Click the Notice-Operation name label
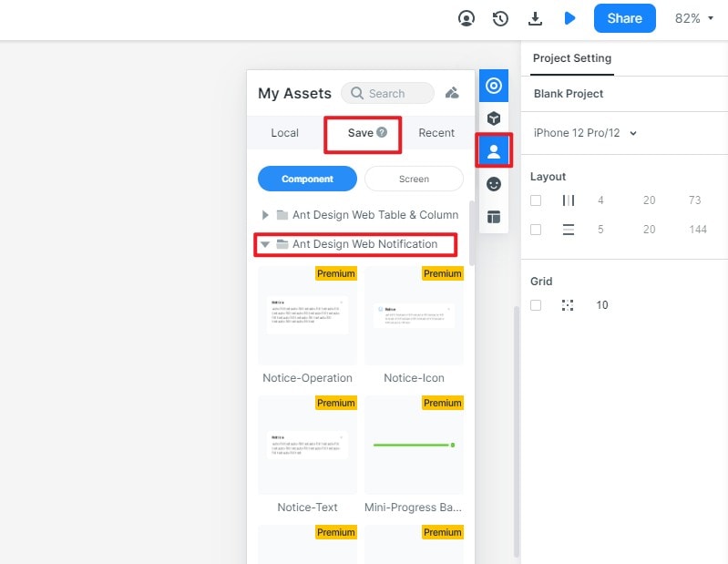Viewport: 728px width, 564px height. click(x=307, y=378)
